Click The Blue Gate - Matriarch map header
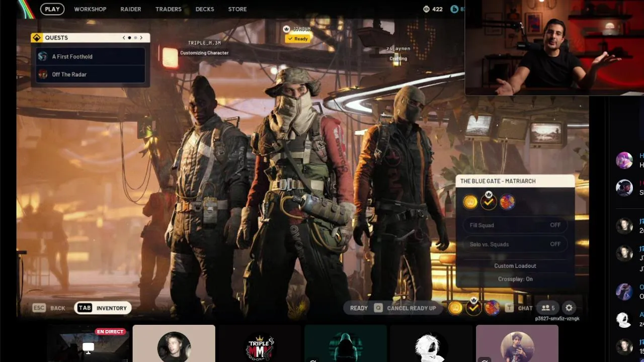The image size is (644, 362). click(x=515, y=181)
